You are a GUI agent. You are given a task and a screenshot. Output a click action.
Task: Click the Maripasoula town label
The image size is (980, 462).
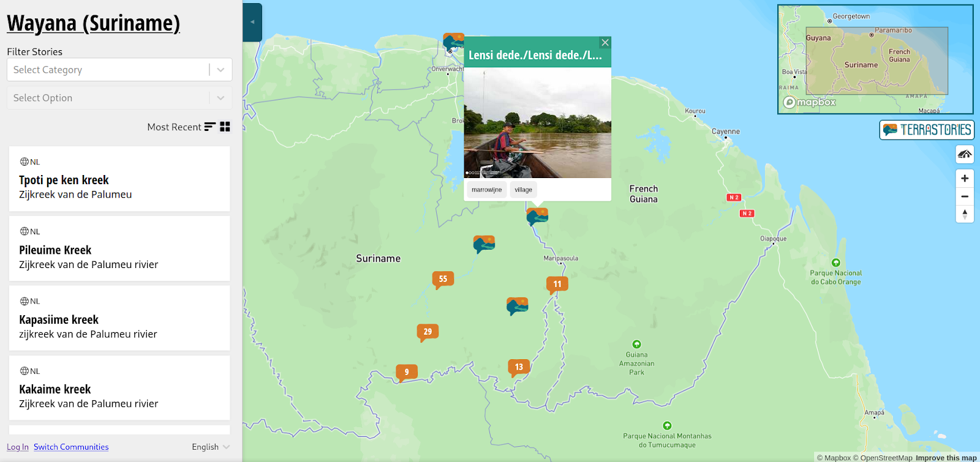coord(560,258)
